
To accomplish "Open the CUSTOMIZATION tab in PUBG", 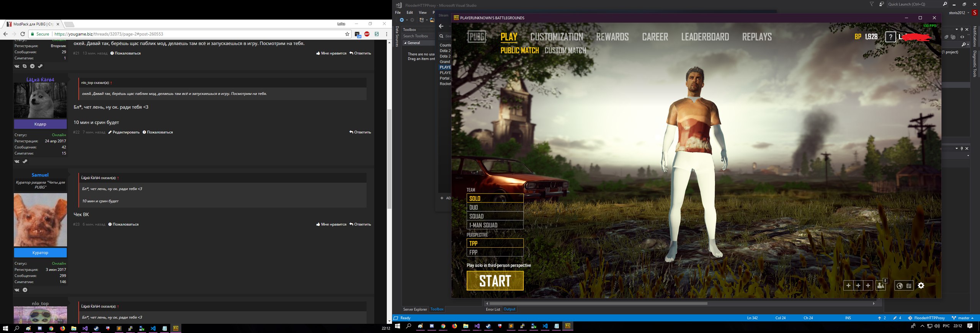I will coord(557,37).
